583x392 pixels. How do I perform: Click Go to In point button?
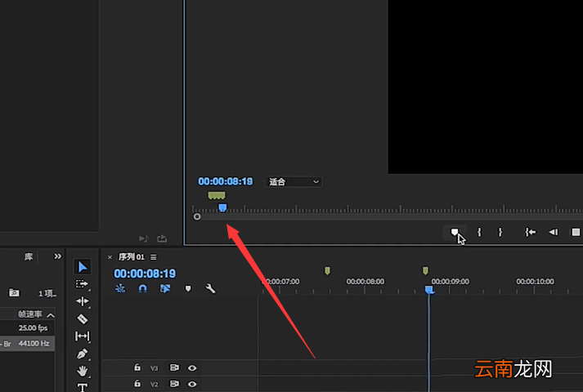pos(530,233)
